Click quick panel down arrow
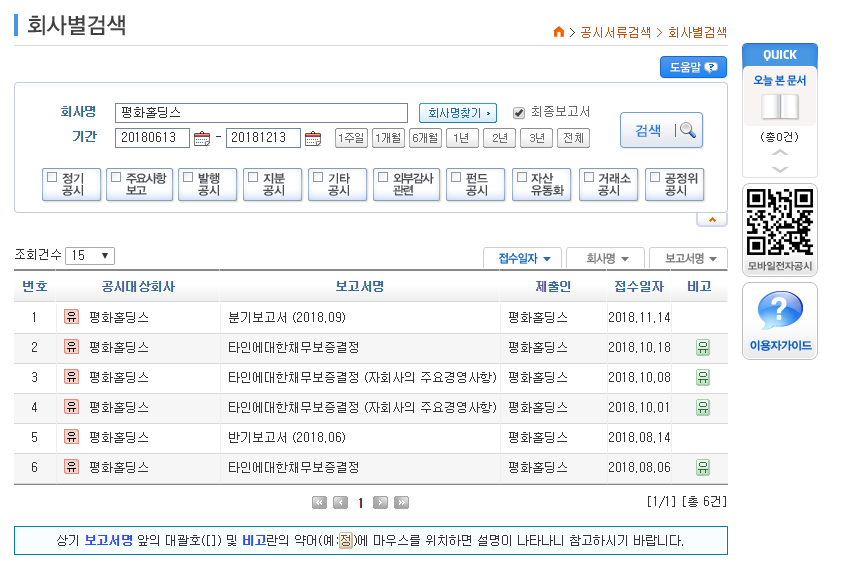Screen dimensions: 853x580 pos(780,169)
